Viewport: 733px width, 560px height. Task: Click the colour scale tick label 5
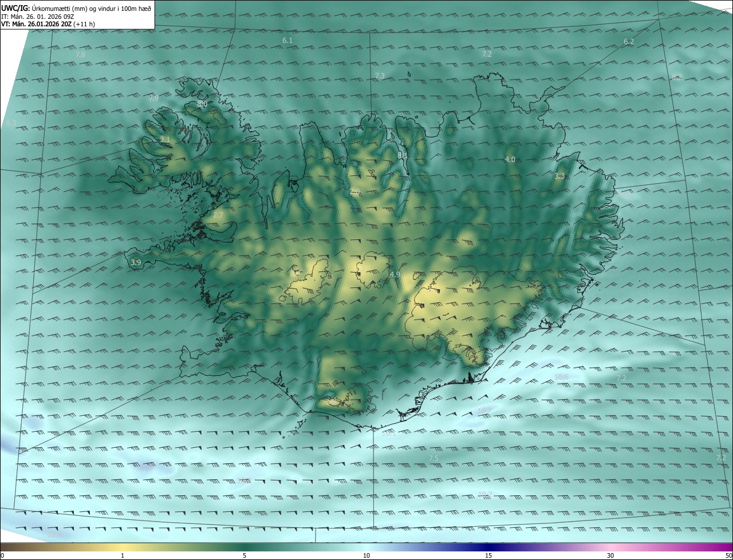(245, 555)
